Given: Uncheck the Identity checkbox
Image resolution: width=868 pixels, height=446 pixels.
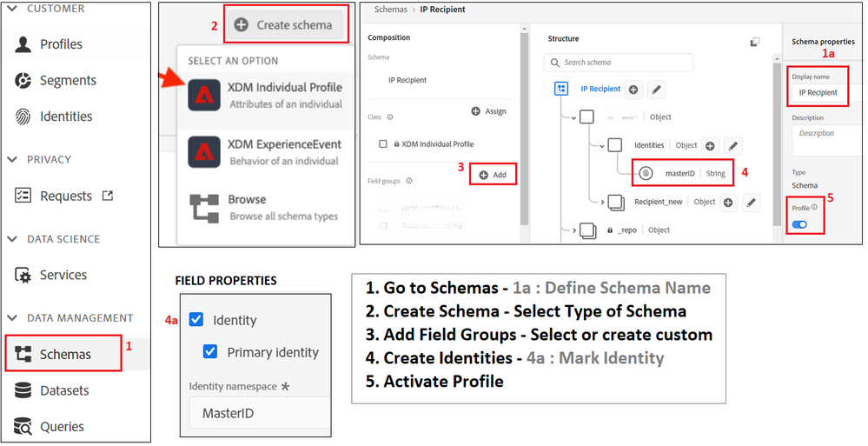Looking at the screenshot, I should (x=196, y=320).
